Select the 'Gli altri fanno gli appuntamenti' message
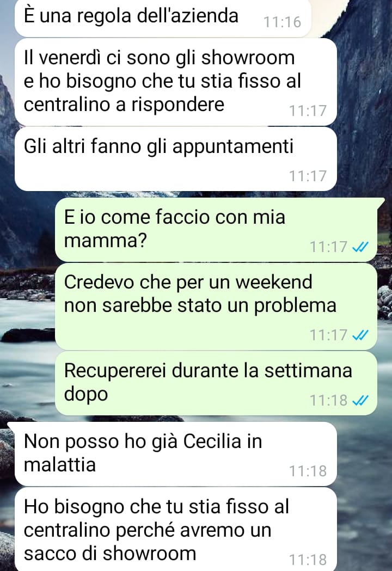This screenshot has height=571, width=392. click(x=176, y=159)
